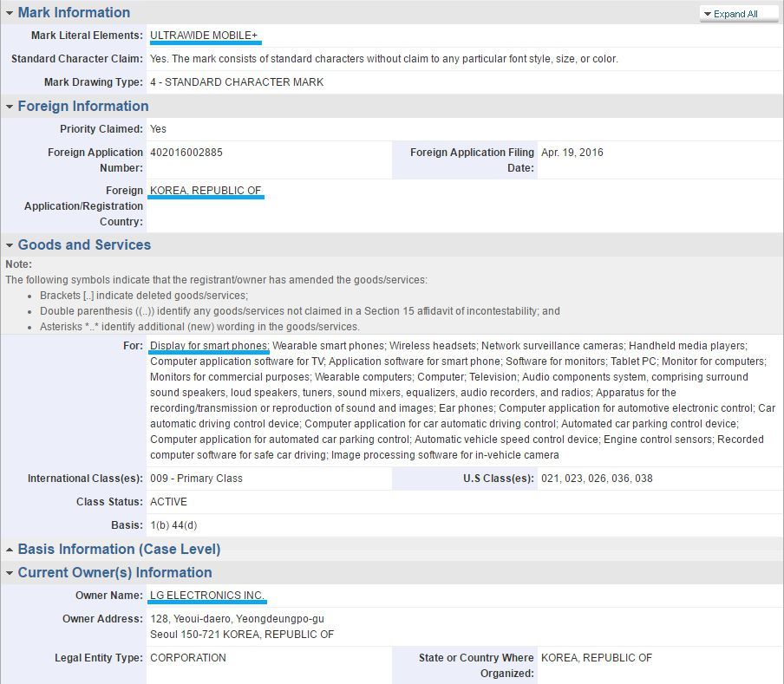Toggle the Current Owner(s) Information header title

coord(114,573)
